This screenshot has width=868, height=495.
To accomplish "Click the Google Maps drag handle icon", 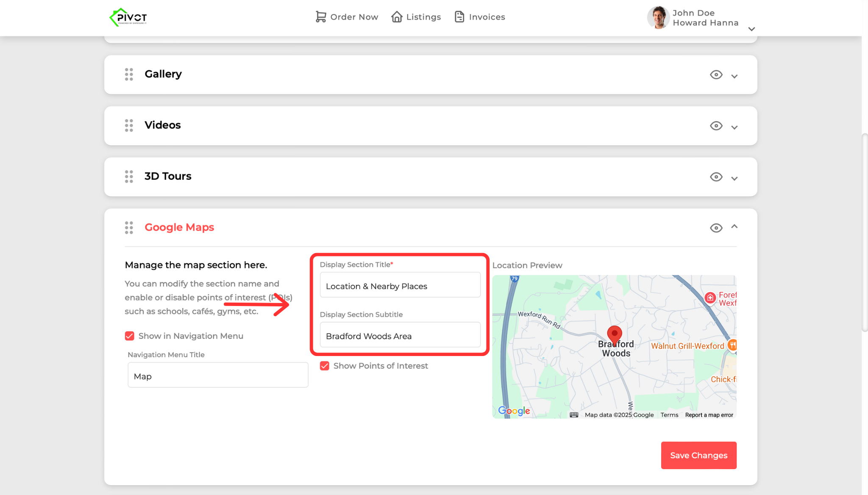I will (129, 228).
